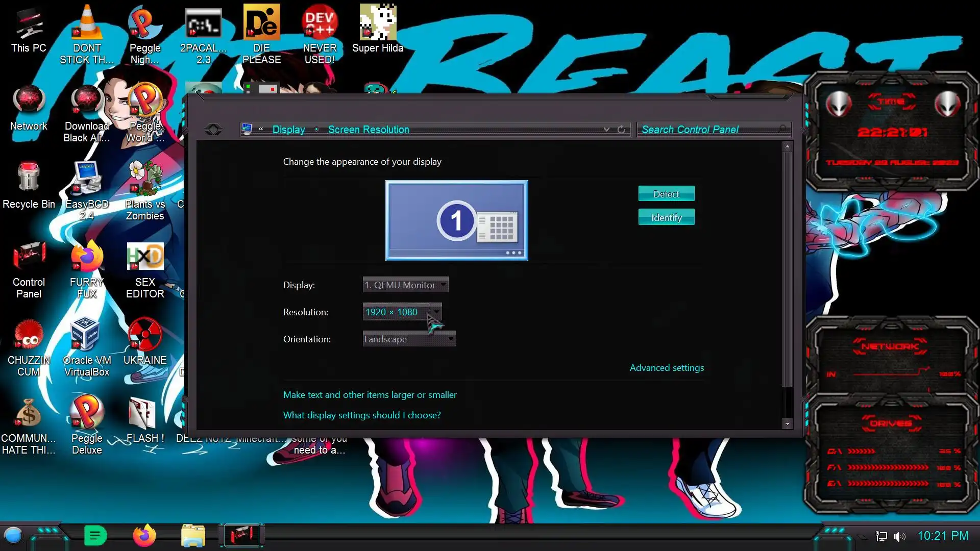Click the Display breadcrumb item
The image size is (980, 551).
pos(288,130)
